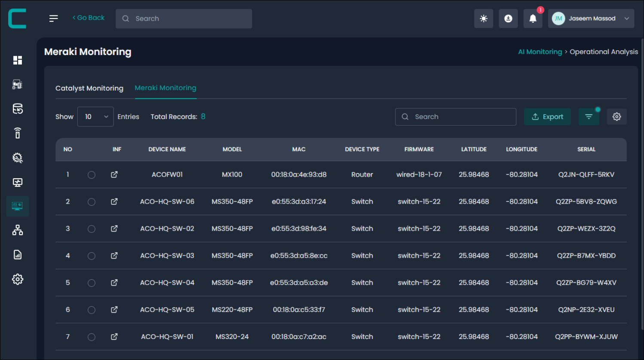Open the network topology sidebar icon

pyautogui.click(x=18, y=230)
